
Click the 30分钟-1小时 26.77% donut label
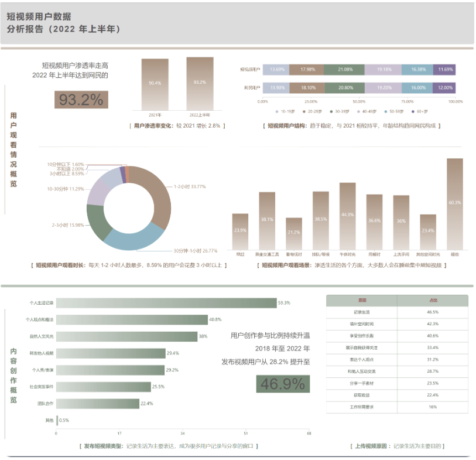click(196, 251)
